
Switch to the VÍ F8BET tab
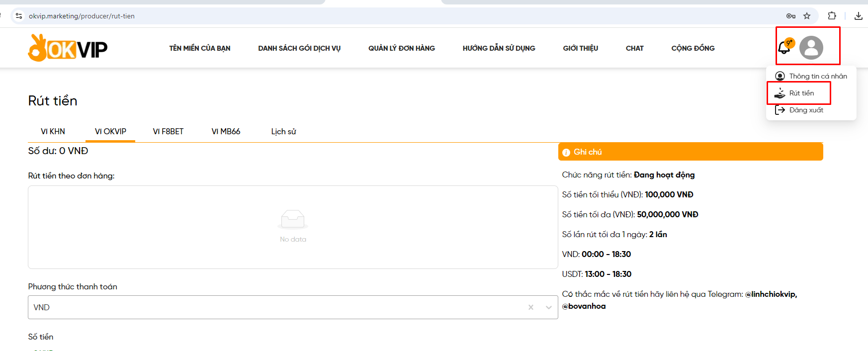[168, 131]
